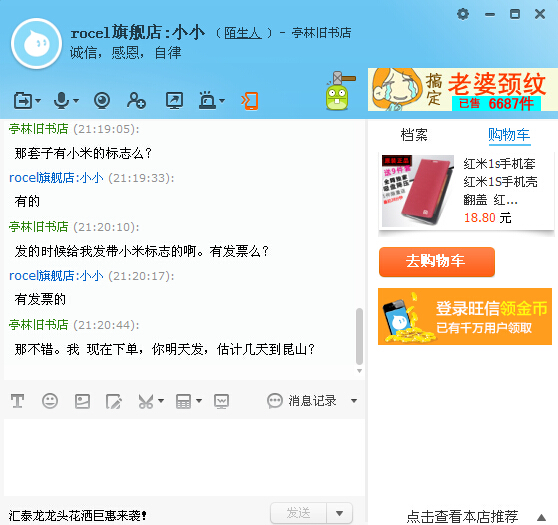This screenshot has width=558, height=525.
Task: Click the orange send-to-phone icon
Action: pyautogui.click(x=250, y=101)
